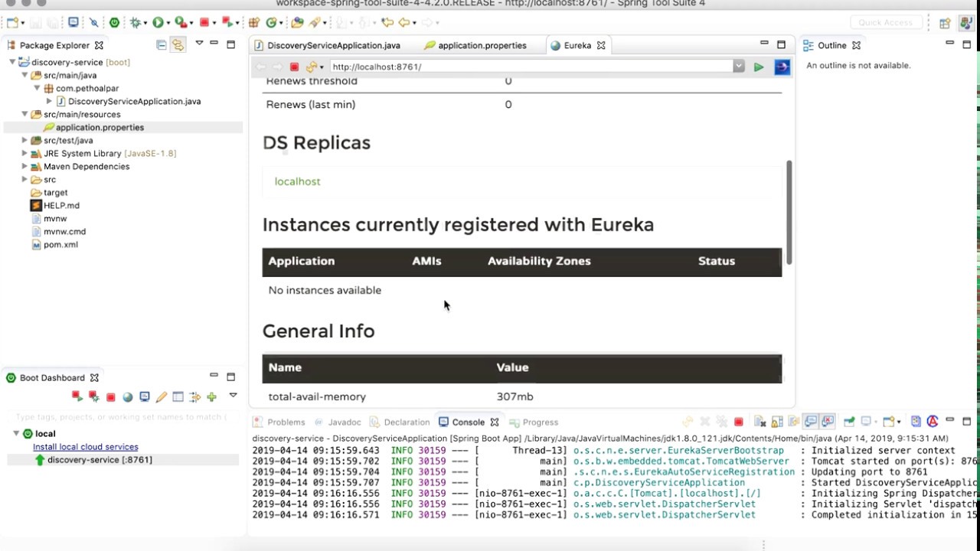Click the Eureka page vertical scrollbar
980x551 pixels.
click(789, 213)
